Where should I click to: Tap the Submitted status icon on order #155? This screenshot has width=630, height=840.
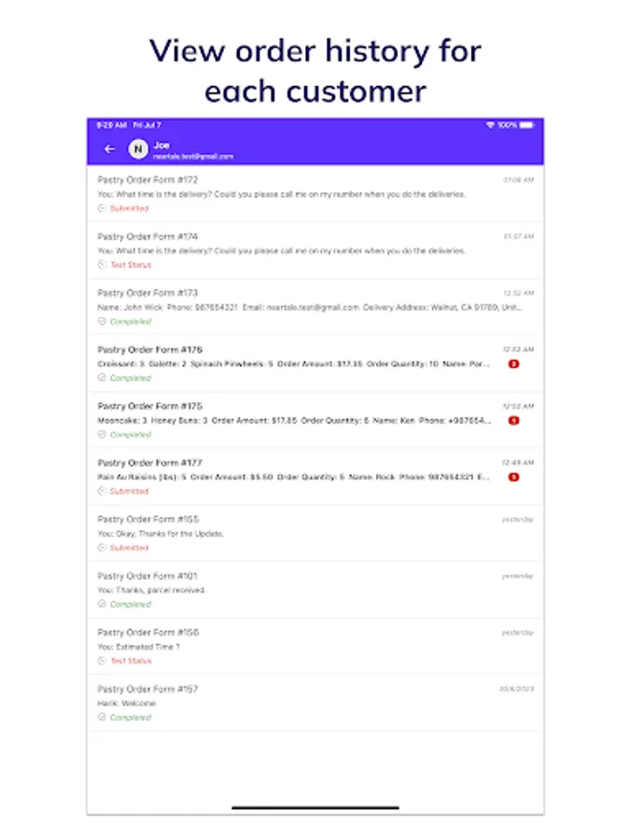(102, 548)
